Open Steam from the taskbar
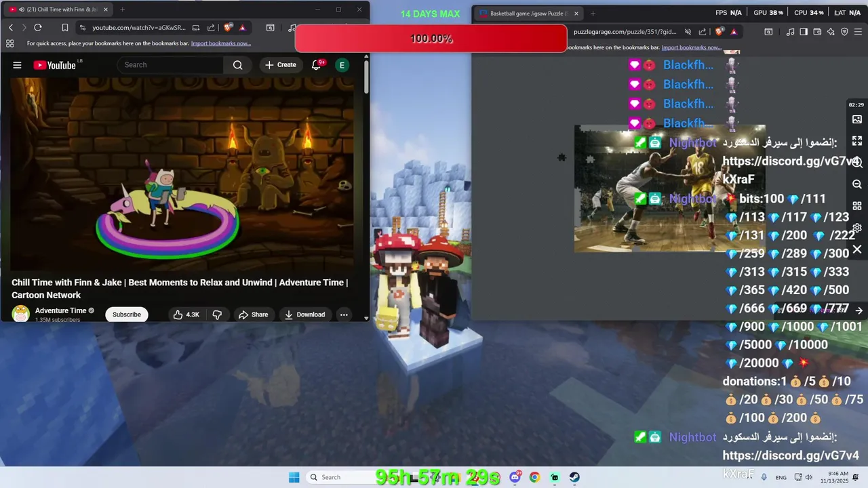The image size is (868, 488). [x=574, y=477]
